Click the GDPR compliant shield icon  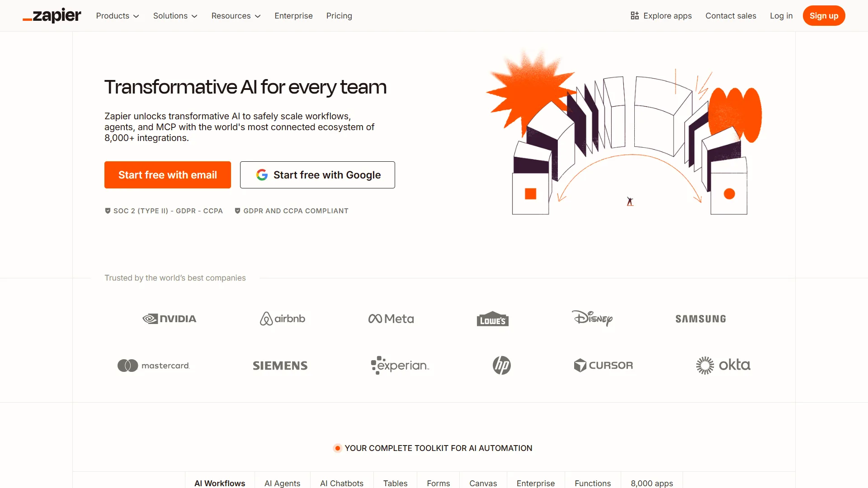pos(238,211)
